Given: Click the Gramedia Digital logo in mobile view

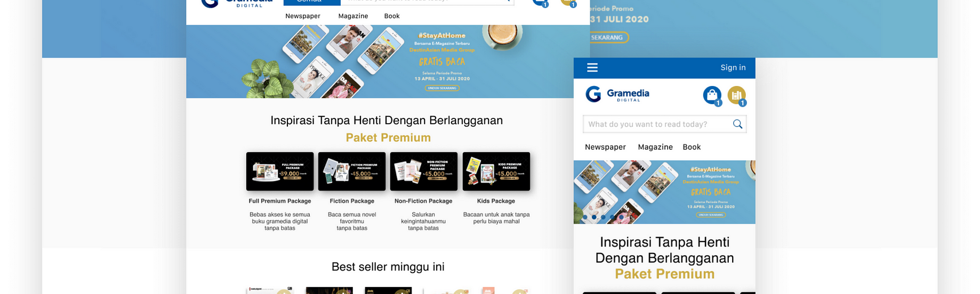Looking at the screenshot, I should click(617, 94).
